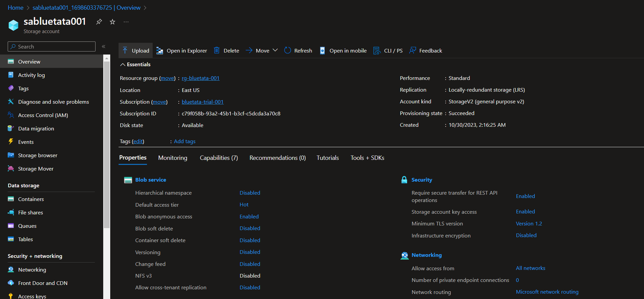This screenshot has height=299, width=644.
Task: Switch to the Monitoring tab
Action: tap(173, 158)
